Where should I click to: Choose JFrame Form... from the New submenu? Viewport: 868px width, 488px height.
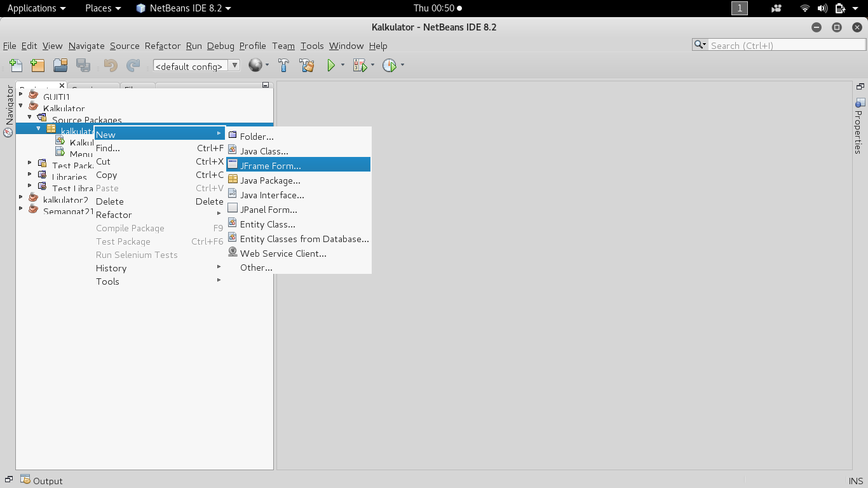pos(299,166)
